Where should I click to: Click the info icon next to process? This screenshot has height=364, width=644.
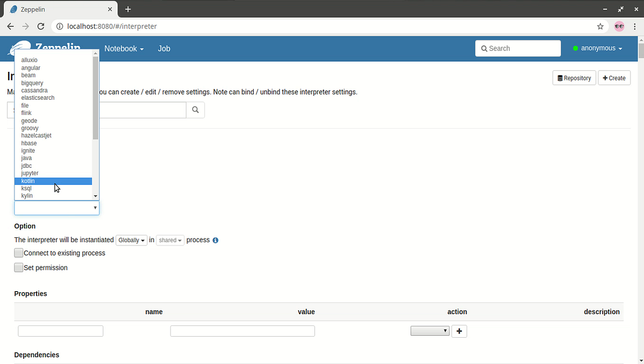tap(215, 240)
